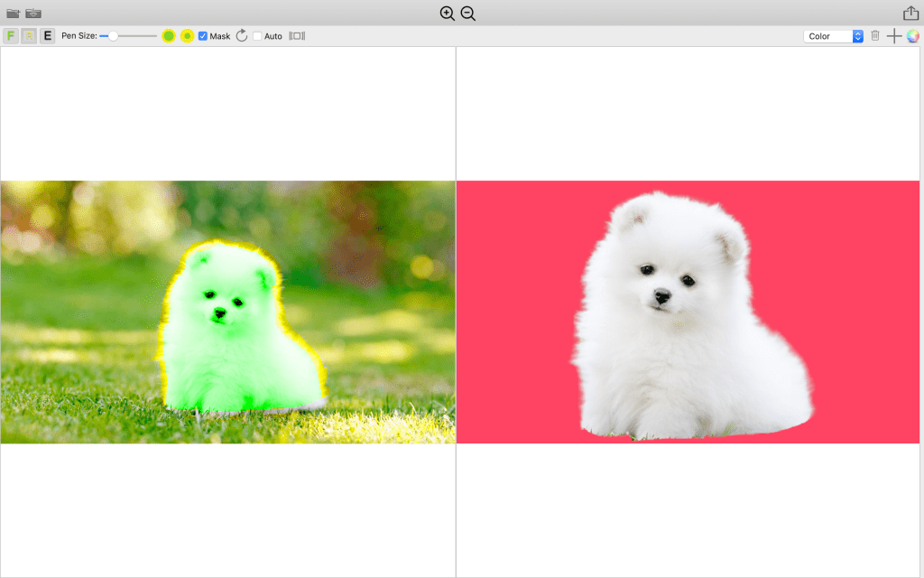Select the E eraser tool
This screenshot has height=578, width=924.
coord(47,36)
